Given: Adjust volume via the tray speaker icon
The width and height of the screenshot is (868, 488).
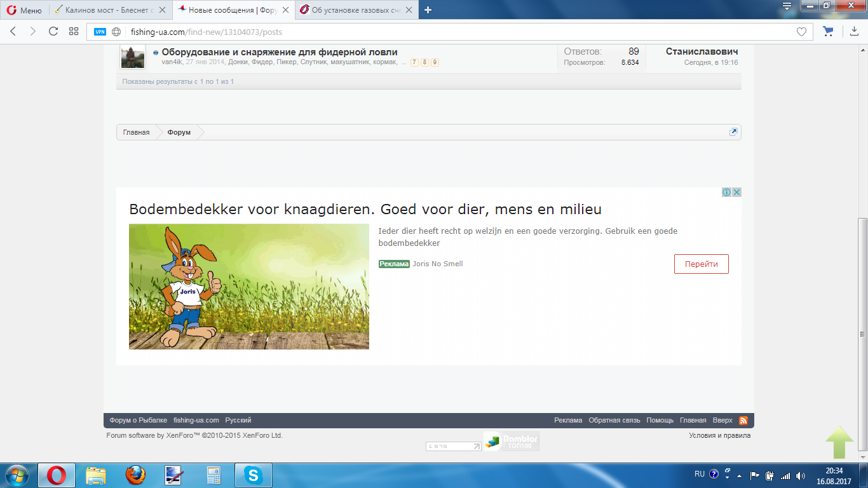Looking at the screenshot, I should click(800, 475).
